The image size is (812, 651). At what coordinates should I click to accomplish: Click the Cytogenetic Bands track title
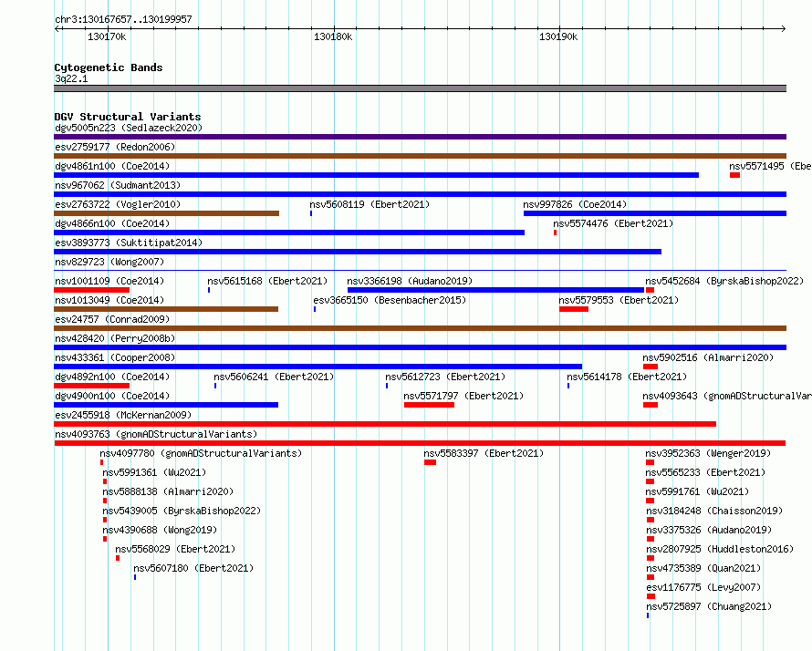pos(109,67)
